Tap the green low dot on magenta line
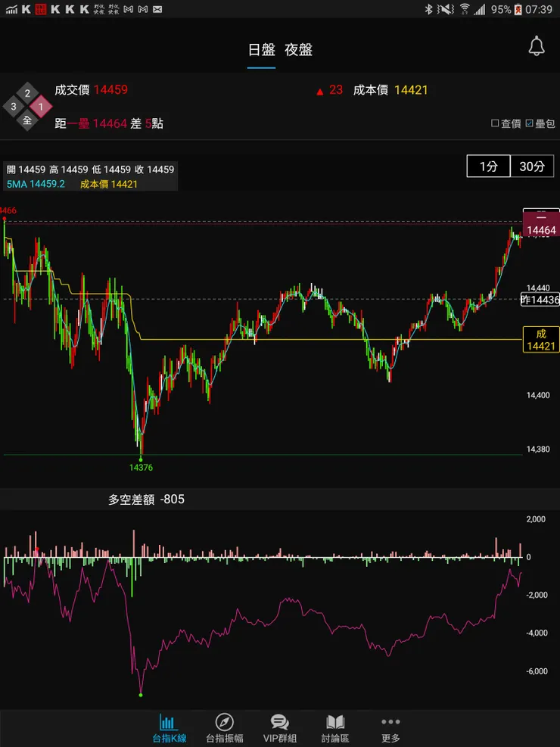The image size is (560, 747). 141,695
